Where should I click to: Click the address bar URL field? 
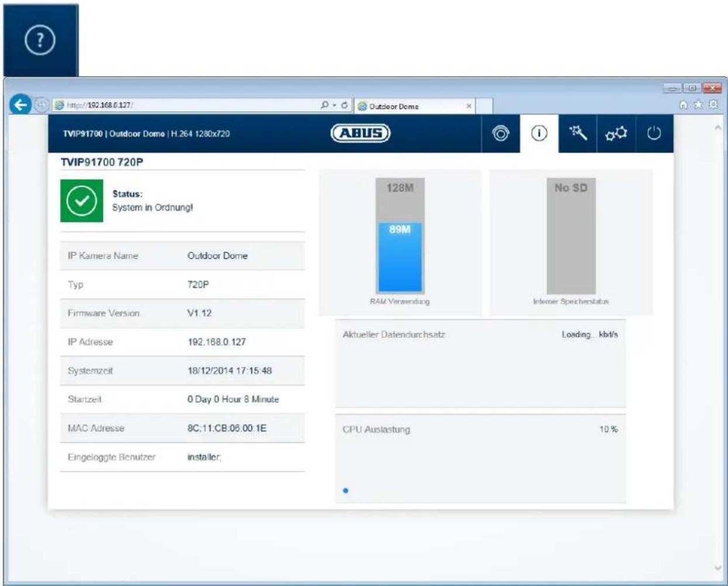click(x=187, y=106)
